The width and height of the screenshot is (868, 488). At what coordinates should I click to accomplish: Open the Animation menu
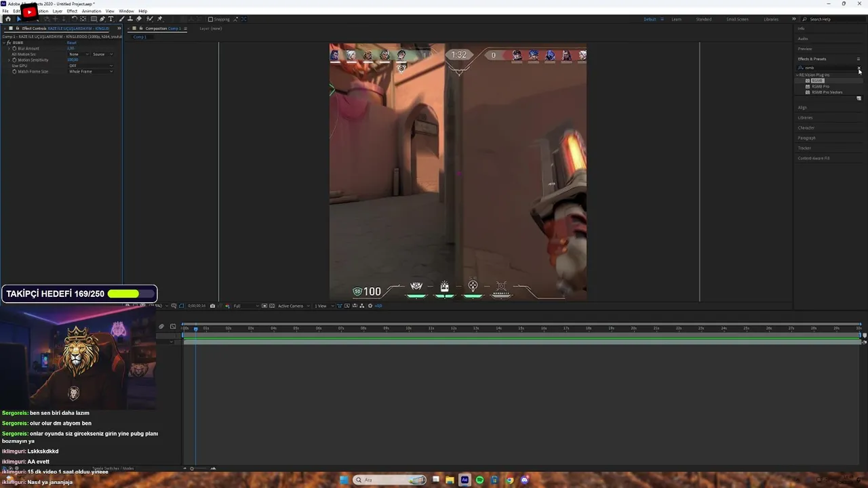coord(91,11)
